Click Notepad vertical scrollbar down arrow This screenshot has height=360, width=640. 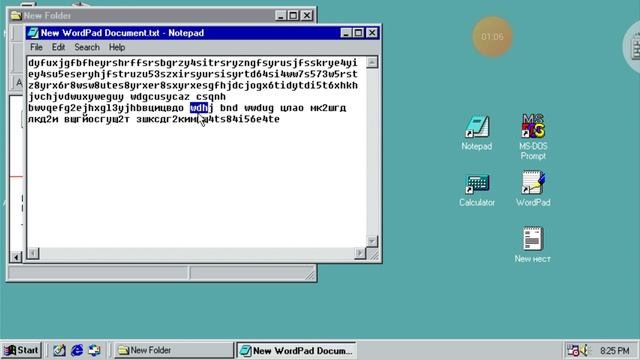pos(372,241)
